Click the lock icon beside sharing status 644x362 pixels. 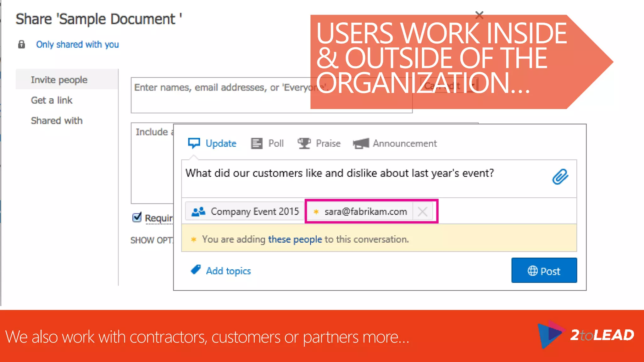pos(21,44)
